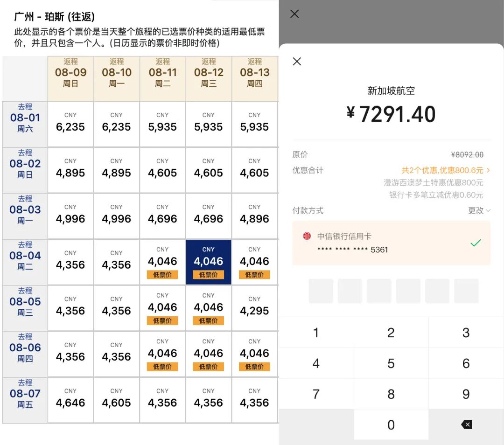Screen dimensions: 504x445
Task: Pick the 4,046 low fare for 08-06 / 08-11
Action: click(163, 354)
